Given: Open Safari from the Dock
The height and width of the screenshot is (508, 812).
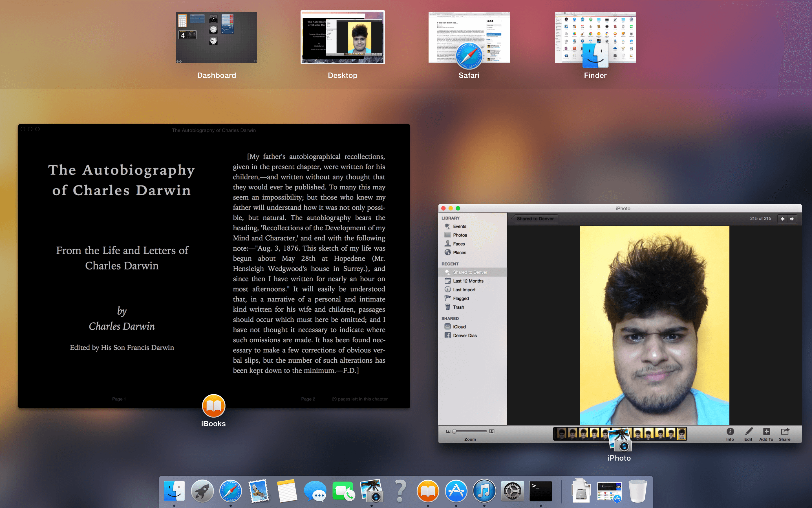Looking at the screenshot, I should [231, 491].
